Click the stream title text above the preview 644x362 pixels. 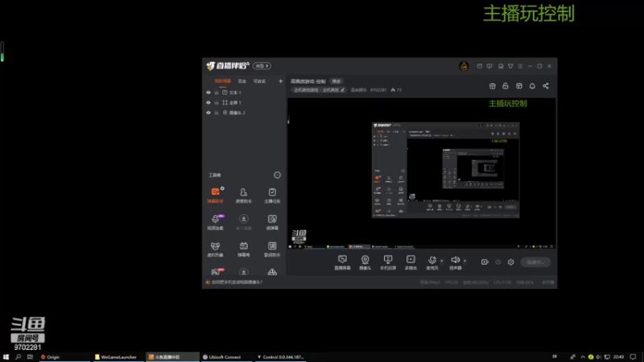point(308,81)
